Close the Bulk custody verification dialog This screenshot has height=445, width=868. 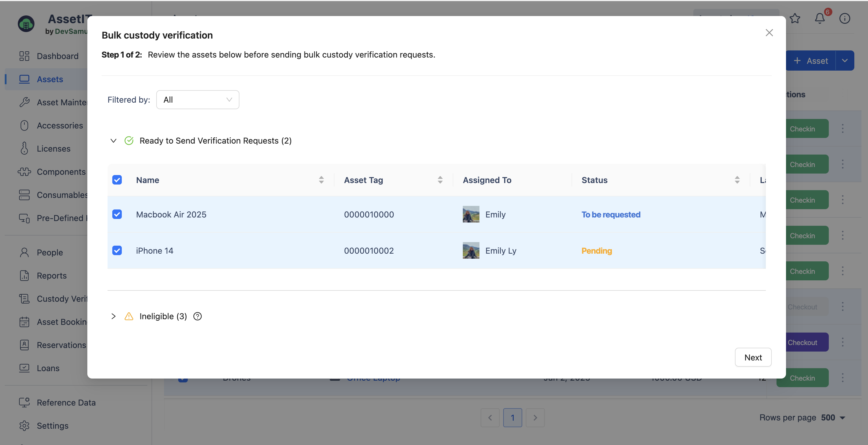tap(769, 33)
